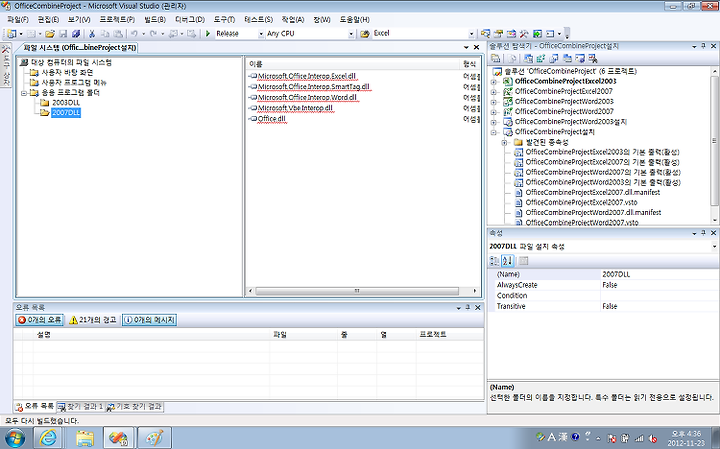The image size is (720, 449).
Task: Toggle the 0 errors filter button
Action: 39,320
